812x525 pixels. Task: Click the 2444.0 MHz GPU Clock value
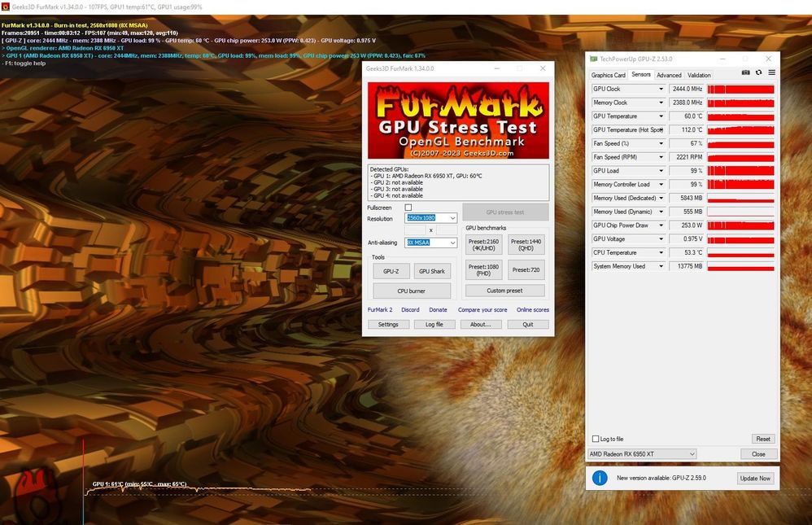pos(687,90)
